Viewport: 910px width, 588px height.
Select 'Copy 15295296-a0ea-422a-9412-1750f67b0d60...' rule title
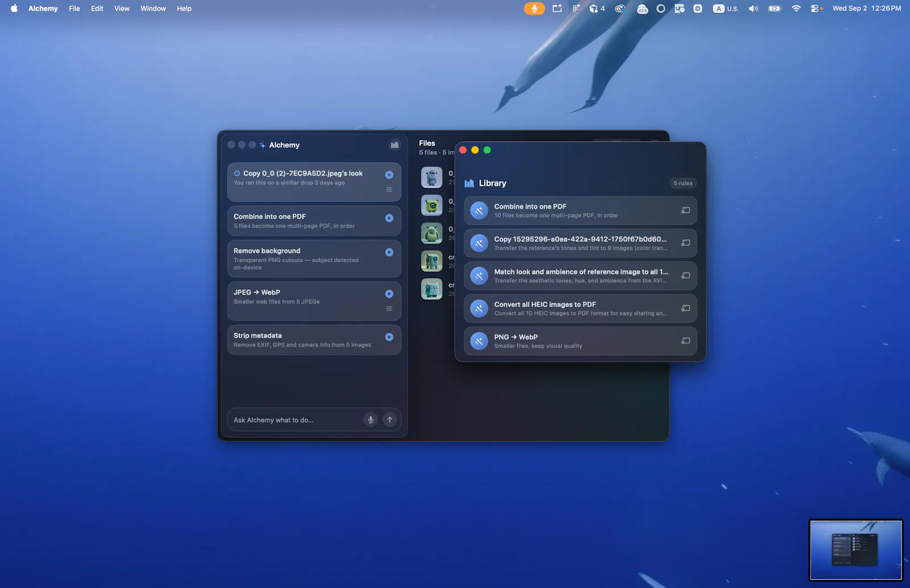(x=580, y=239)
